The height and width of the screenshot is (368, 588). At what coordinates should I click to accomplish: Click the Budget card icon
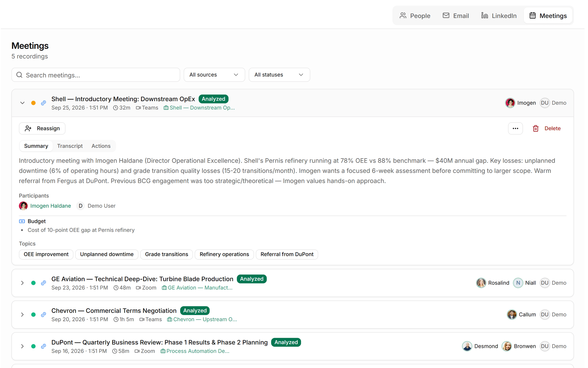pyautogui.click(x=22, y=221)
